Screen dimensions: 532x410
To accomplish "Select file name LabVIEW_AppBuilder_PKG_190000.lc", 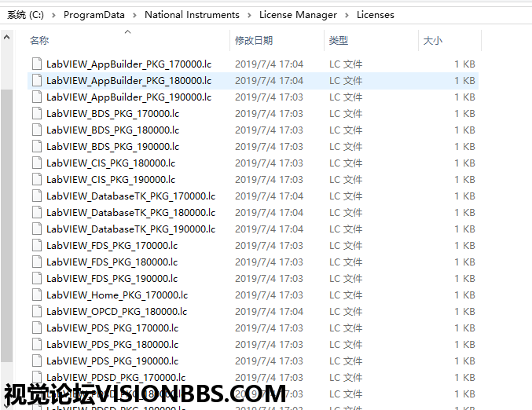I will [129, 97].
